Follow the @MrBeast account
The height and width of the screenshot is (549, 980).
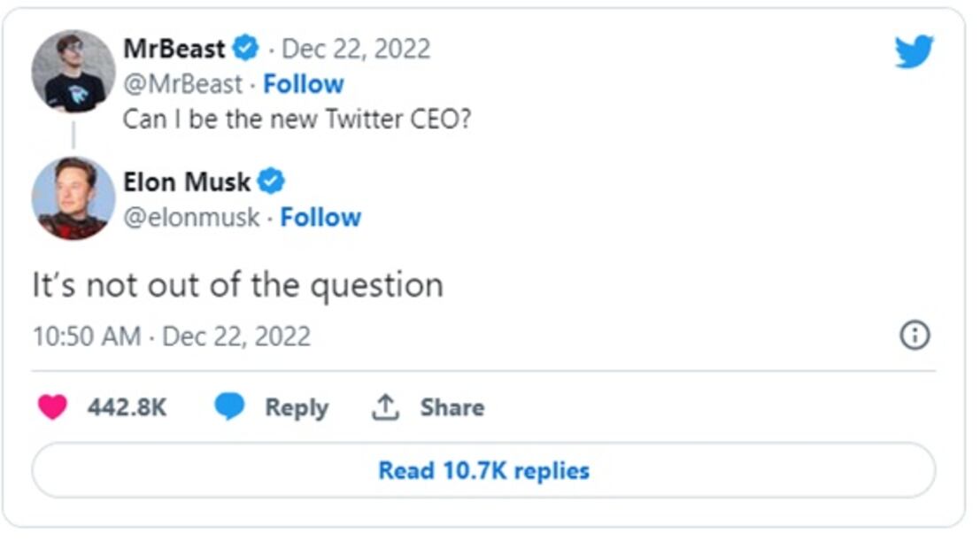point(305,84)
